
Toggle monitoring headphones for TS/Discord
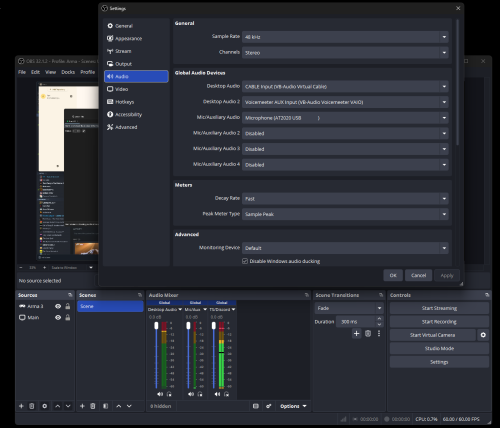[x=226, y=394]
